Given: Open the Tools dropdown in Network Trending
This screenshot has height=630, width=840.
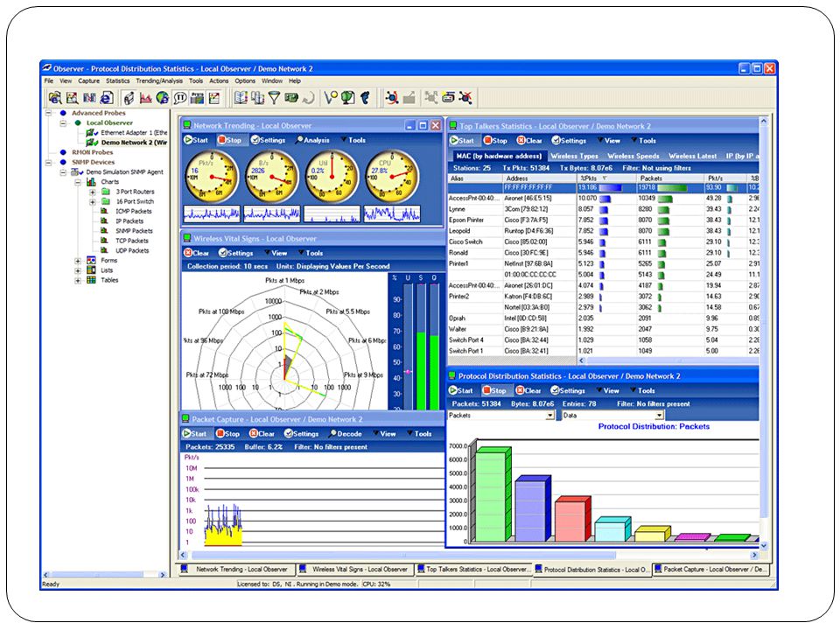Looking at the screenshot, I should (353, 140).
